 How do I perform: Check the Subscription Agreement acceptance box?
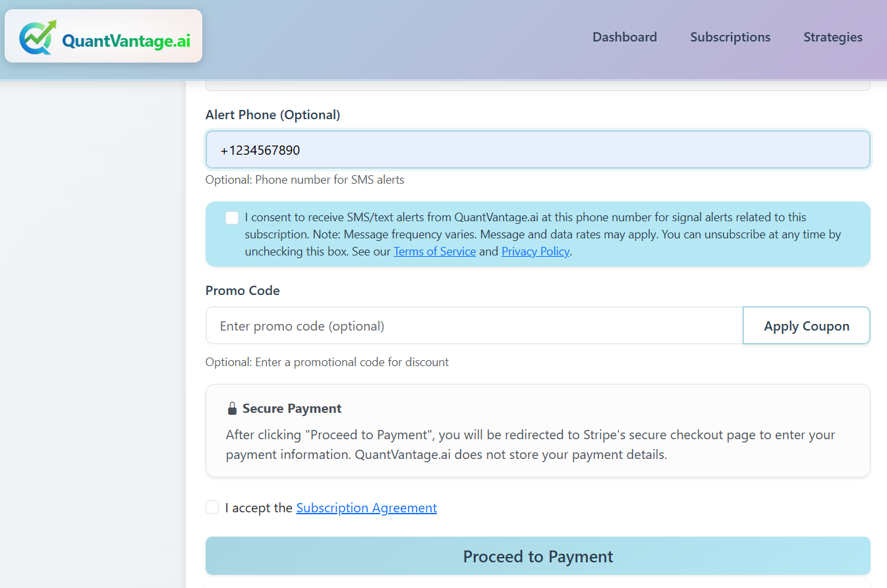click(x=212, y=507)
